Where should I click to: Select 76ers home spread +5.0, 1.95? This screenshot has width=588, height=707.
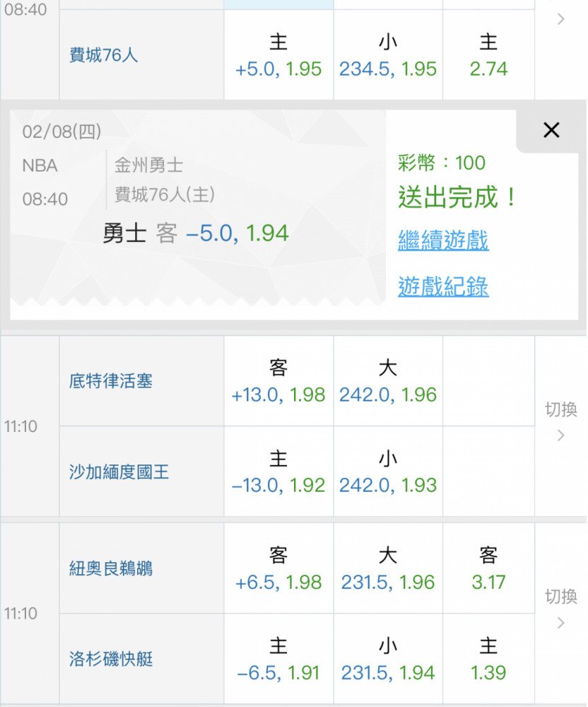click(x=278, y=56)
